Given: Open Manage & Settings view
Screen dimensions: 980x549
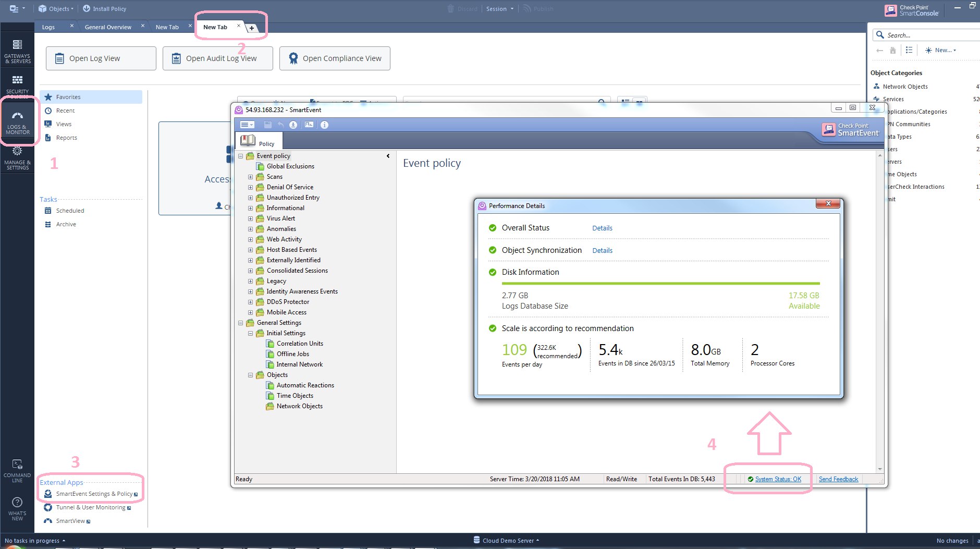Looking at the screenshot, I should click(x=17, y=158).
